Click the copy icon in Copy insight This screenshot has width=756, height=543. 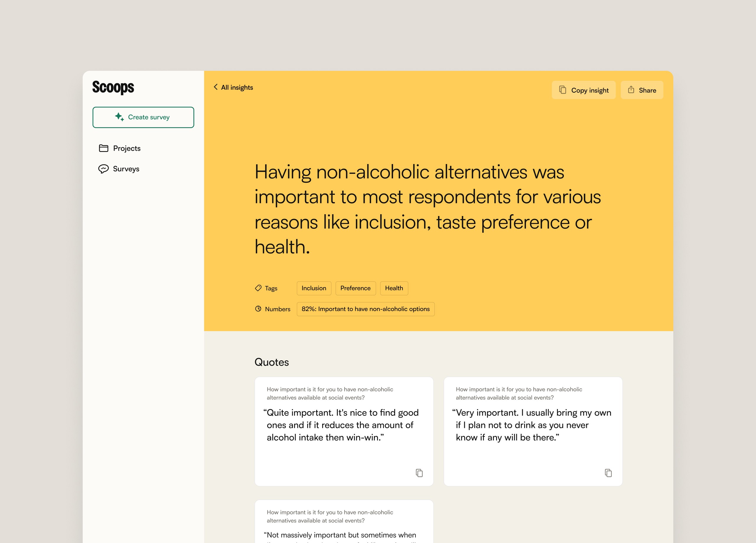[x=563, y=90]
